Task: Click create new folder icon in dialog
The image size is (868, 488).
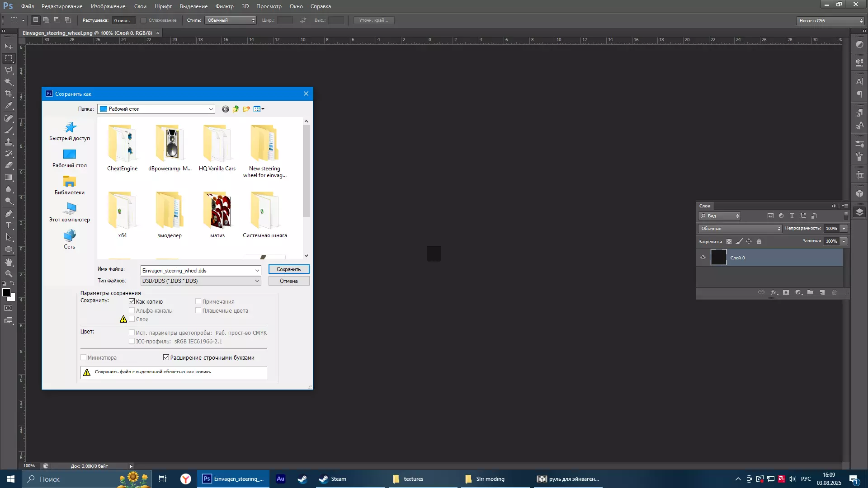Action: pos(246,109)
